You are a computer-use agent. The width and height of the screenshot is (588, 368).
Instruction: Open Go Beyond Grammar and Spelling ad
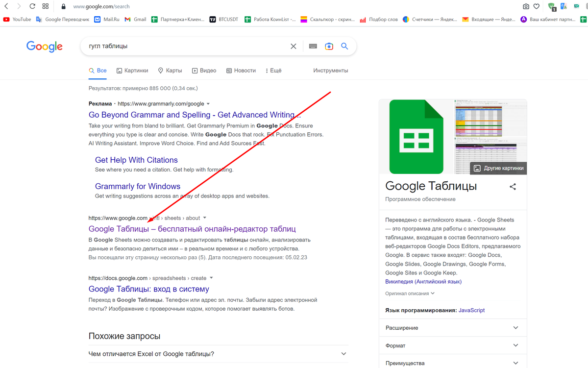(195, 115)
